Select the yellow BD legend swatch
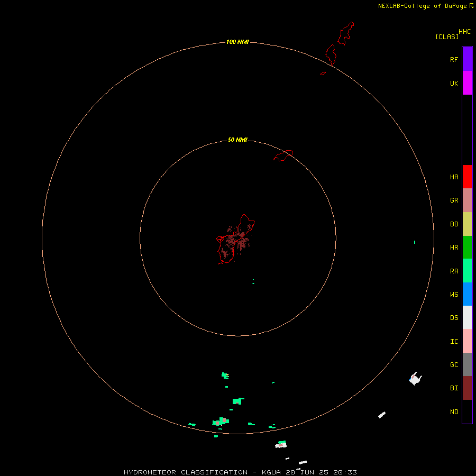The image size is (476, 476). point(467,224)
